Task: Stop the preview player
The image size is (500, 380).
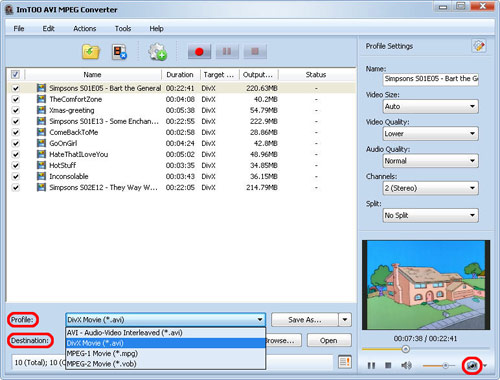Action: pyautogui.click(x=388, y=366)
